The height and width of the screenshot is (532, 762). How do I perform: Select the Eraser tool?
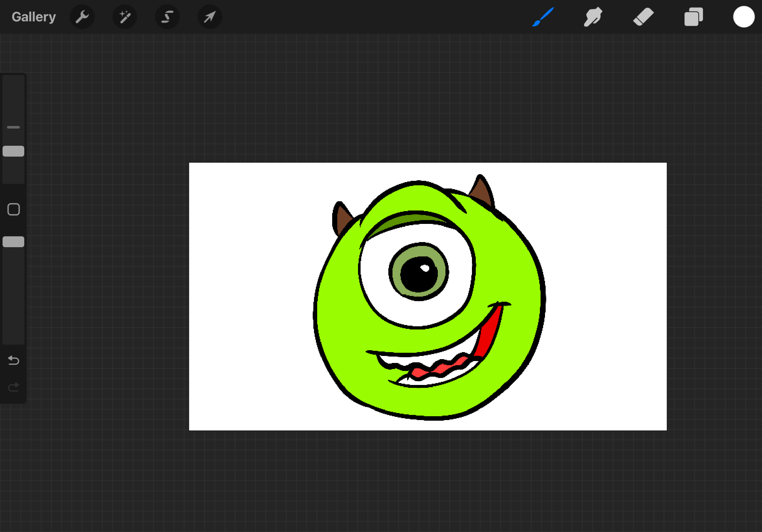pos(643,17)
